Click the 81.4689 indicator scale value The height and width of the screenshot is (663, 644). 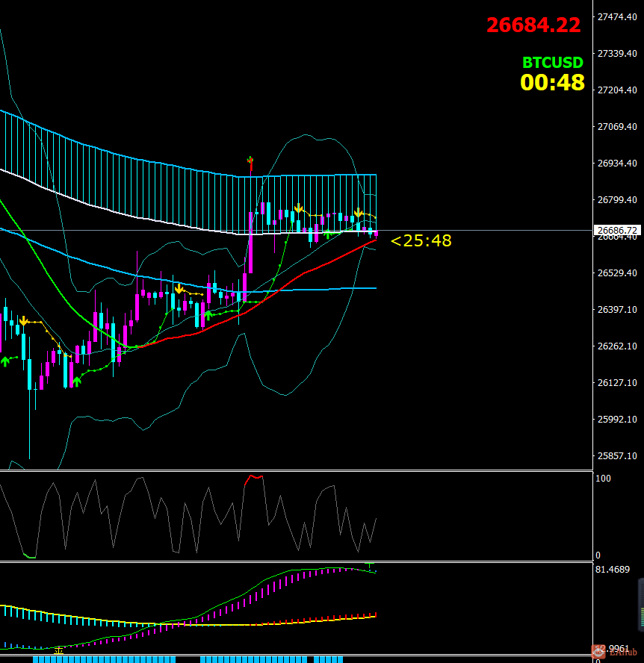613,570
